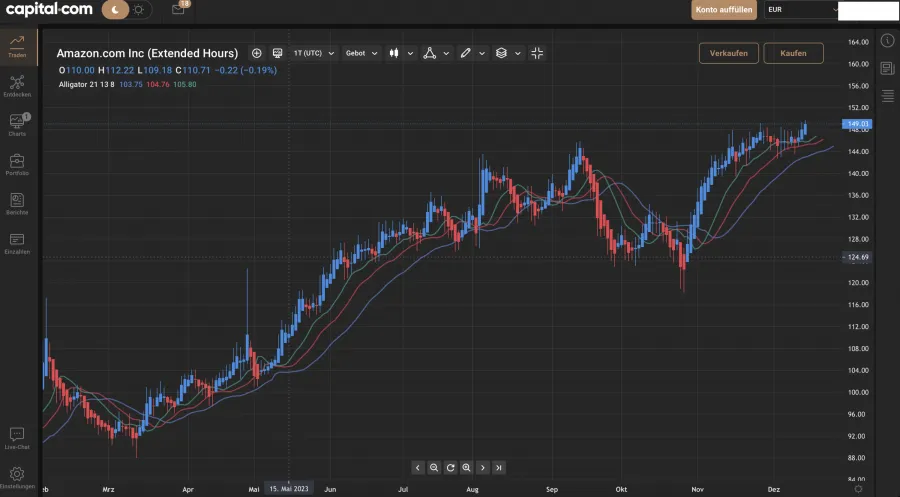Click the Kaufen button
Image resolution: width=900 pixels, height=497 pixels.
pos(793,53)
